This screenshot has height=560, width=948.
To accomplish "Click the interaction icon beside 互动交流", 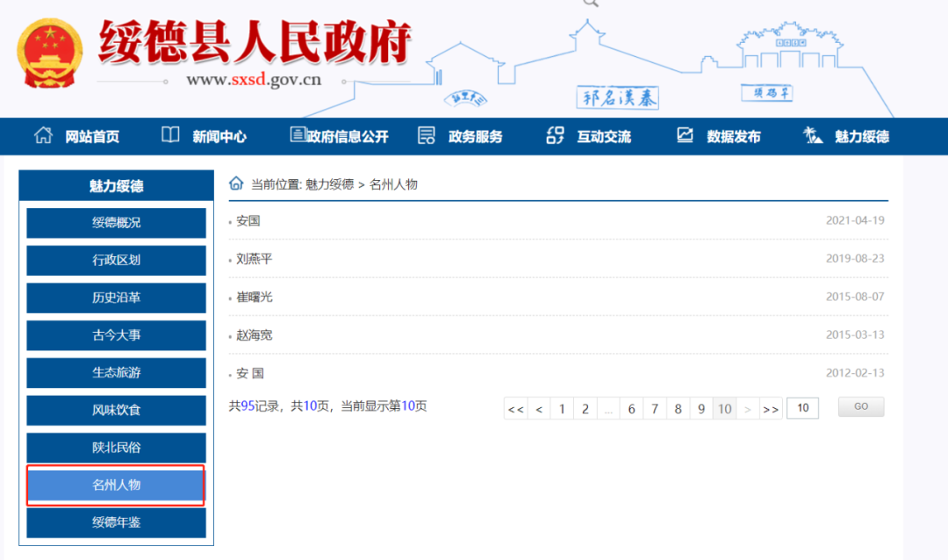I will [555, 135].
